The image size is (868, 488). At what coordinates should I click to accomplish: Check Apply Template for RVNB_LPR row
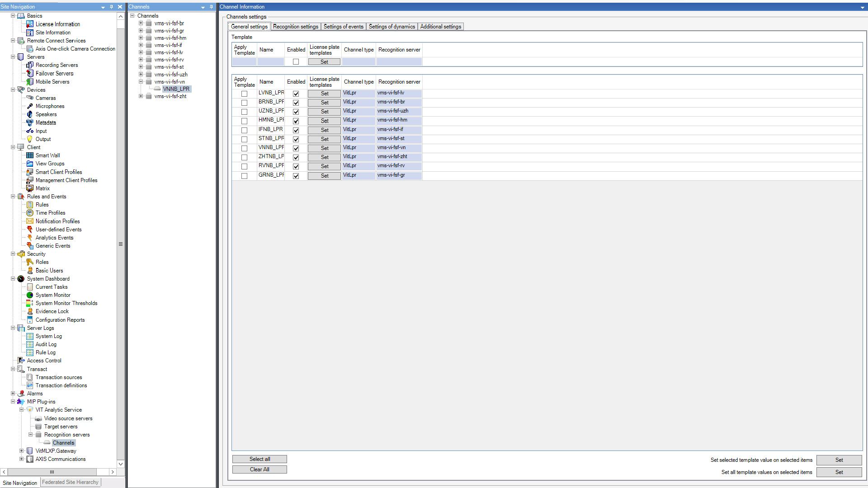(244, 166)
